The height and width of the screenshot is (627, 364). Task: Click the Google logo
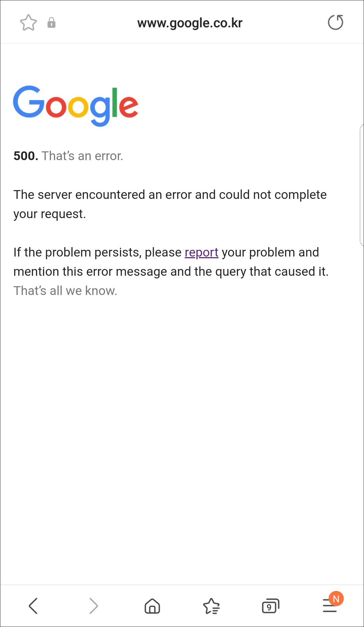pyautogui.click(x=75, y=106)
